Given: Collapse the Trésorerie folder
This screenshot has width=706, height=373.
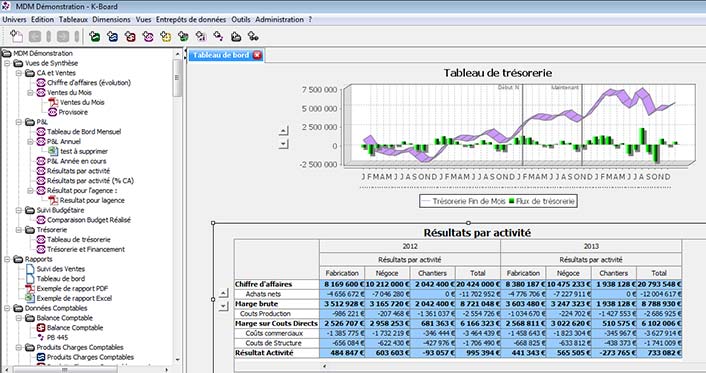Looking at the screenshot, I should [x=19, y=230].
